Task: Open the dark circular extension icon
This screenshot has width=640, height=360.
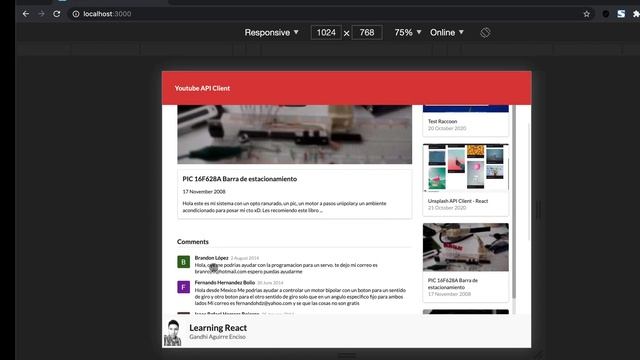Action: [606, 14]
